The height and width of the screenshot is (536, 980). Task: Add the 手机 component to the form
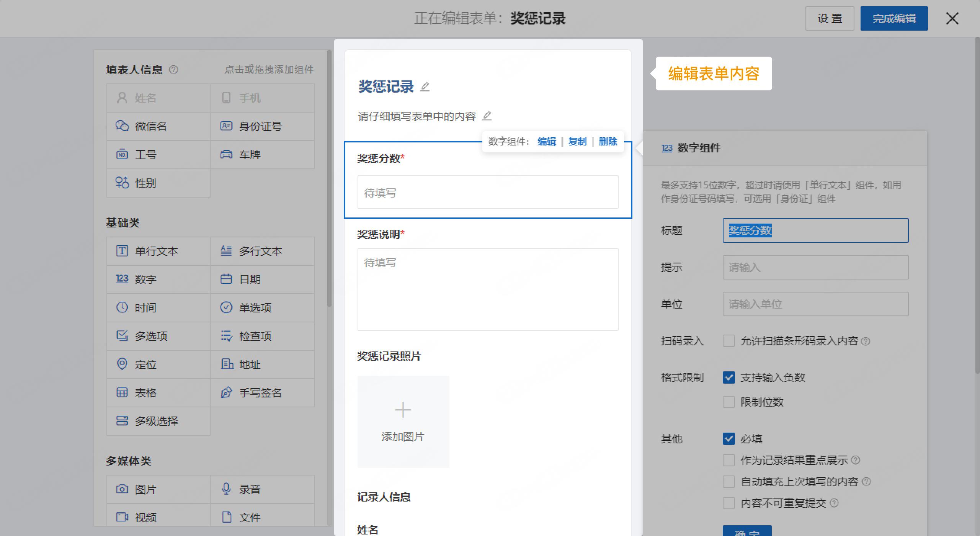(249, 98)
